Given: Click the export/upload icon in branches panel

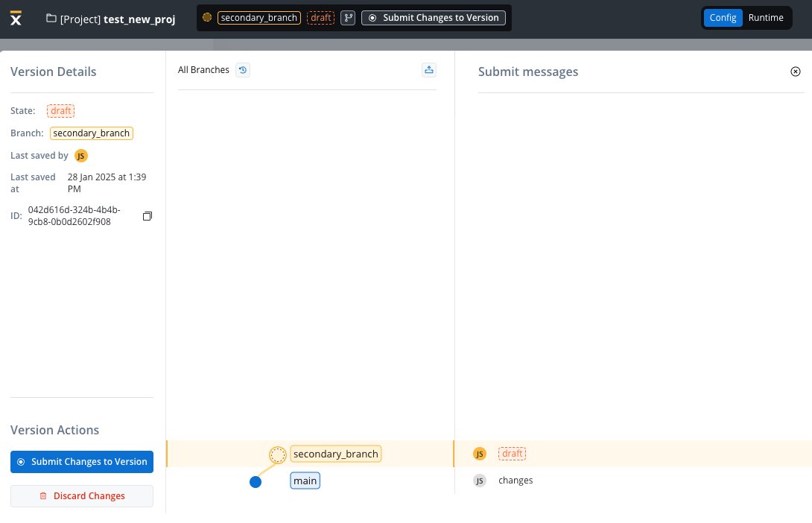Looking at the screenshot, I should pyautogui.click(x=429, y=70).
